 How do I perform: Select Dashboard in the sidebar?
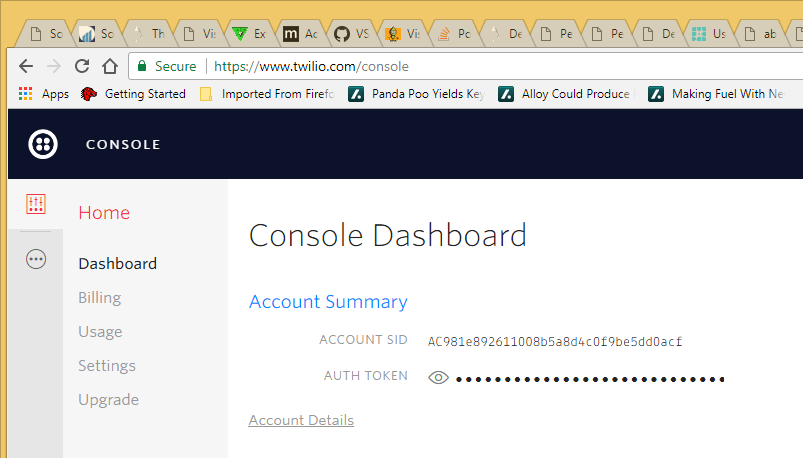pyautogui.click(x=118, y=264)
